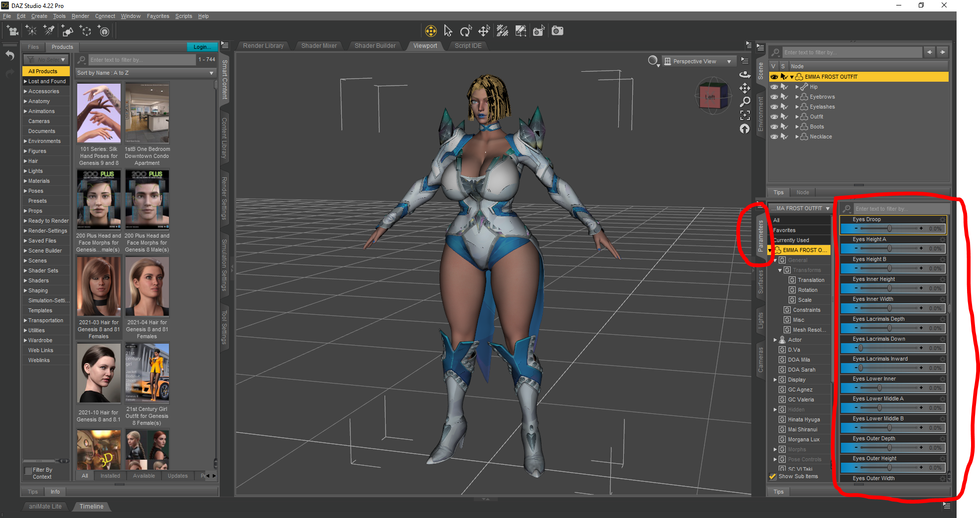Select the Node Selection arrow tool
Viewport: 980px width, 518px height.
coord(448,31)
